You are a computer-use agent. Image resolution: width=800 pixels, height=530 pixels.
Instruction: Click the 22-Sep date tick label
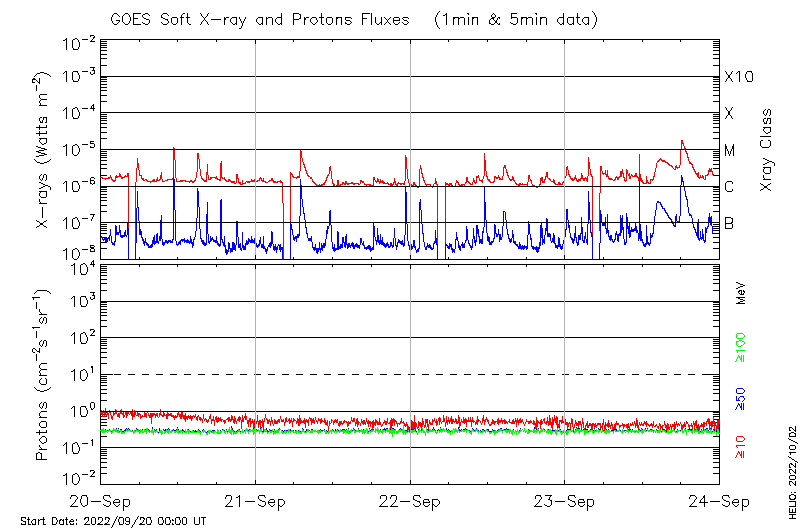coord(410,502)
